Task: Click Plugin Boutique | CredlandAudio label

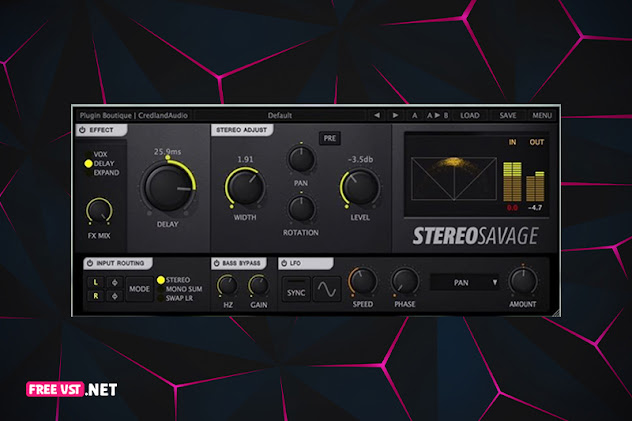Action: (133, 116)
